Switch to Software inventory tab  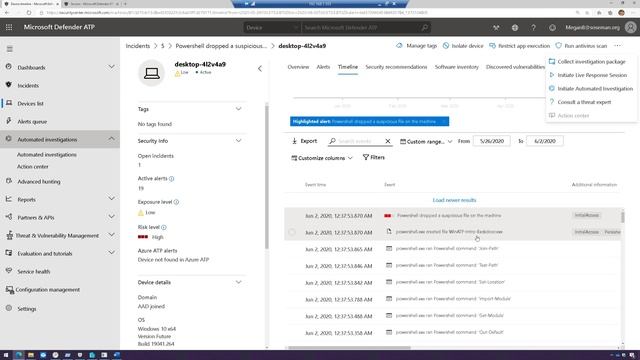click(x=456, y=67)
